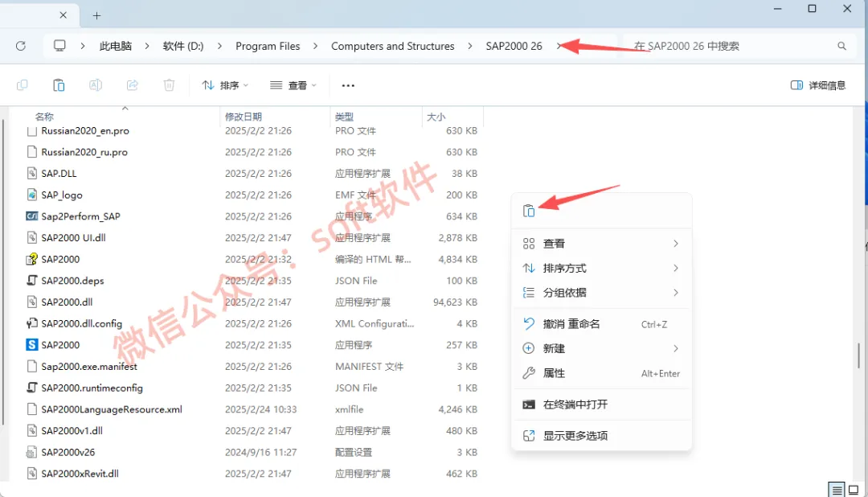This screenshot has width=868, height=497.
Task: Expand chevron after Program Files breadcrumb
Action: [315, 46]
